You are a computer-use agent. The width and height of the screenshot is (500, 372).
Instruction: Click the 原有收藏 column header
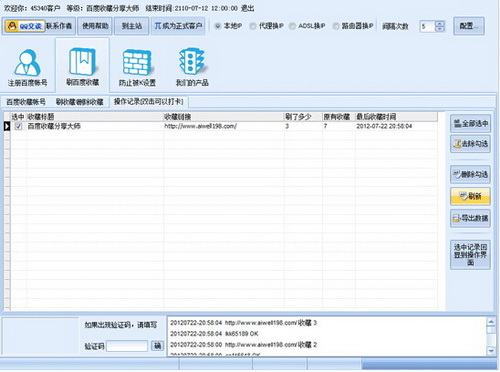tap(339, 117)
